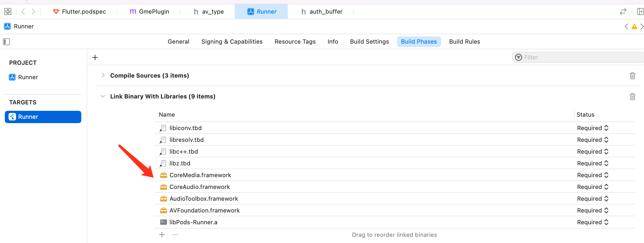The width and height of the screenshot is (644, 243).
Task: Click the libPods-Runner.a archive icon
Action: (x=163, y=222)
